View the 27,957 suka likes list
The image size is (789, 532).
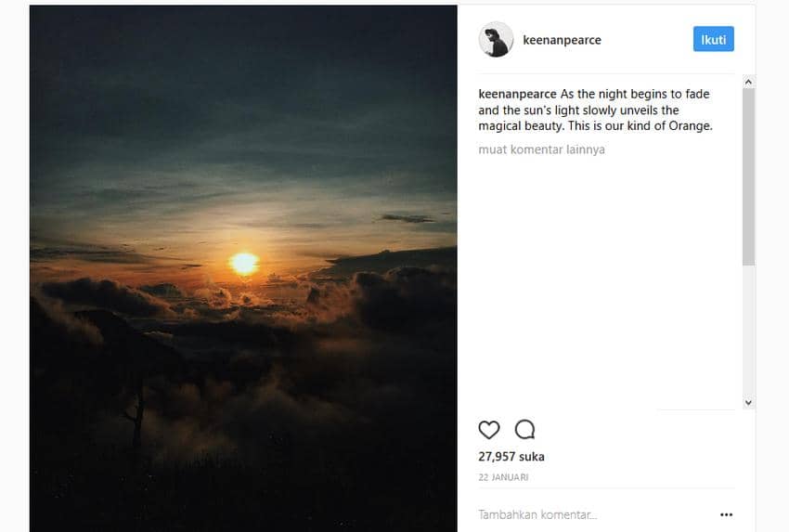tap(511, 456)
